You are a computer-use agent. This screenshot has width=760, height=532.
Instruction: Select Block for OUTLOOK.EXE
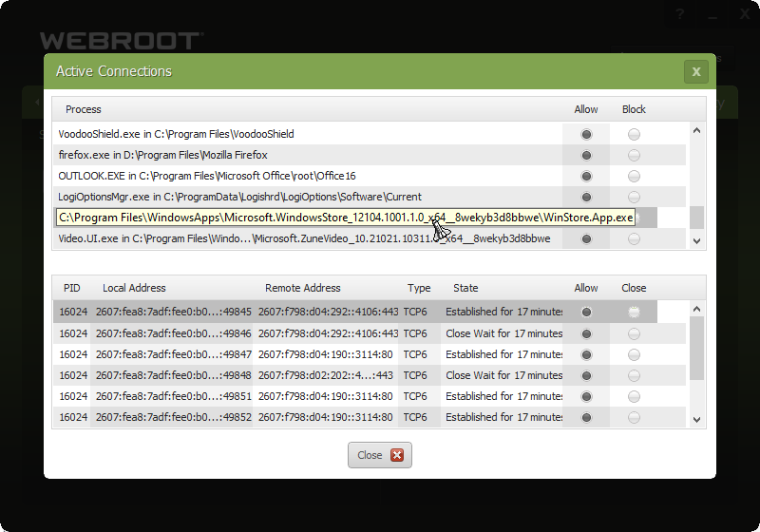pyautogui.click(x=634, y=176)
